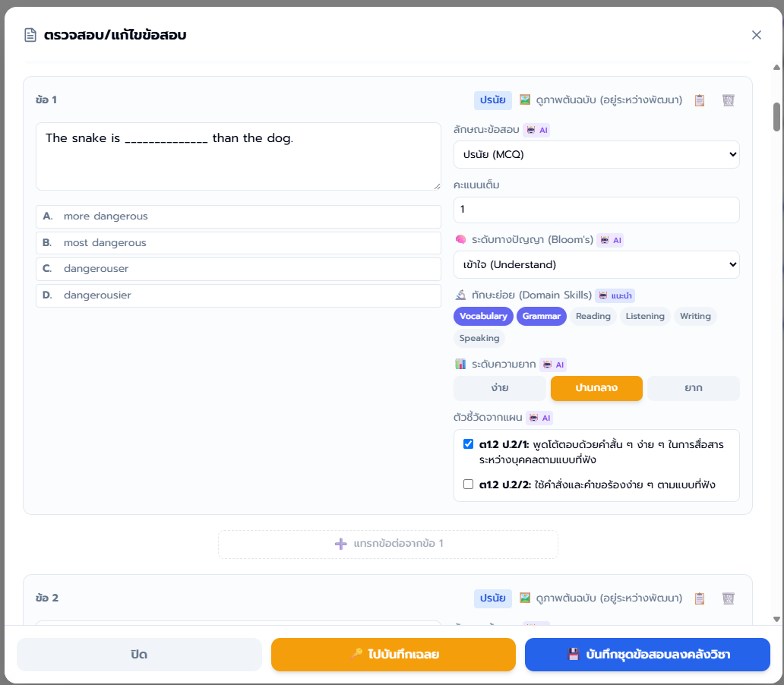Click the AI badge next to ตัวชี้วัดจากแผน

coord(539,418)
